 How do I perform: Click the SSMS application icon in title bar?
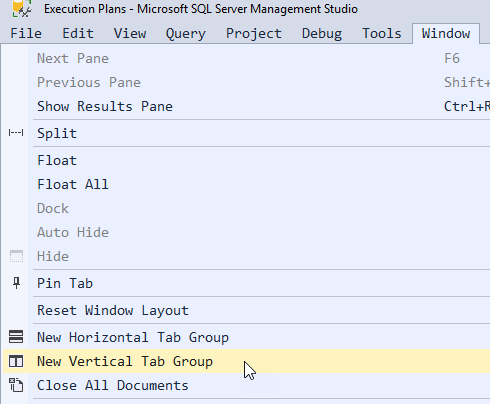(x=21, y=8)
